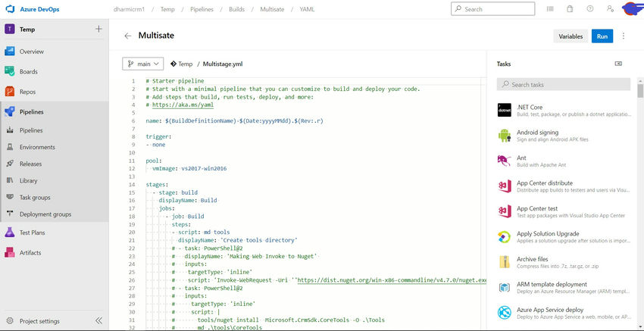Click the Azure DevOps logo icon
The height and width of the screenshot is (331, 644).
tap(10, 8)
